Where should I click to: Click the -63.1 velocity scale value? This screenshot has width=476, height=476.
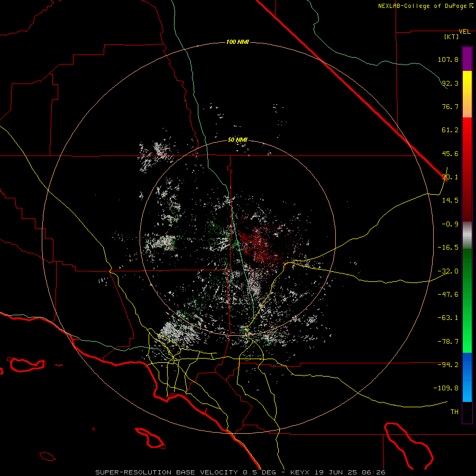point(448,318)
